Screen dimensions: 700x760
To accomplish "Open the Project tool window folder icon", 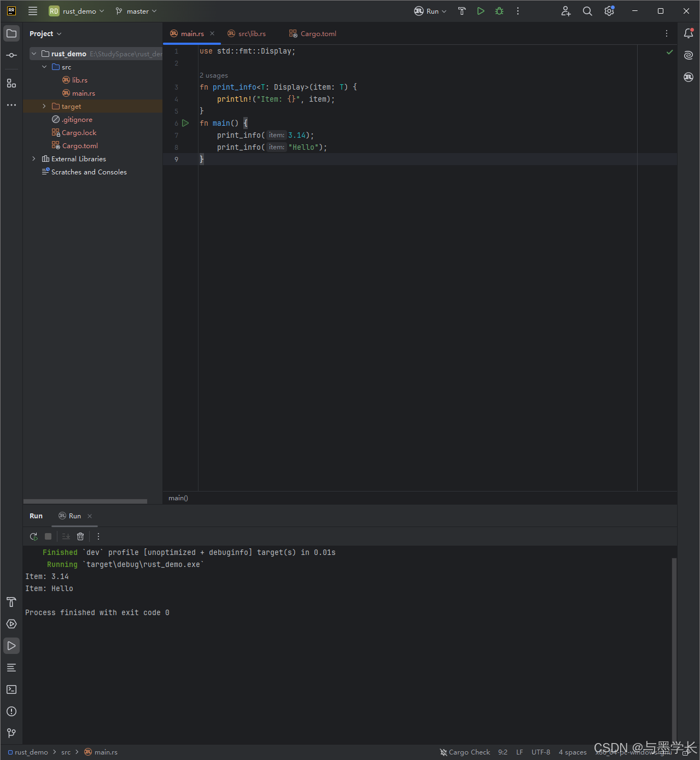I will point(11,33).
